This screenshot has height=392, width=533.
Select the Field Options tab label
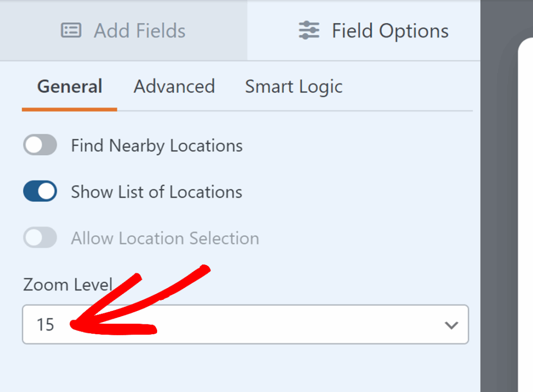[390, 31]
